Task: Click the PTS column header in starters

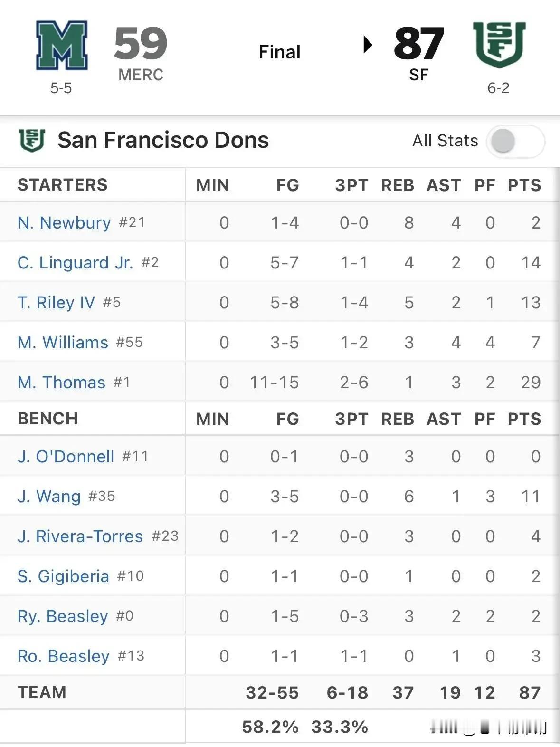Action: pos(524,185)
